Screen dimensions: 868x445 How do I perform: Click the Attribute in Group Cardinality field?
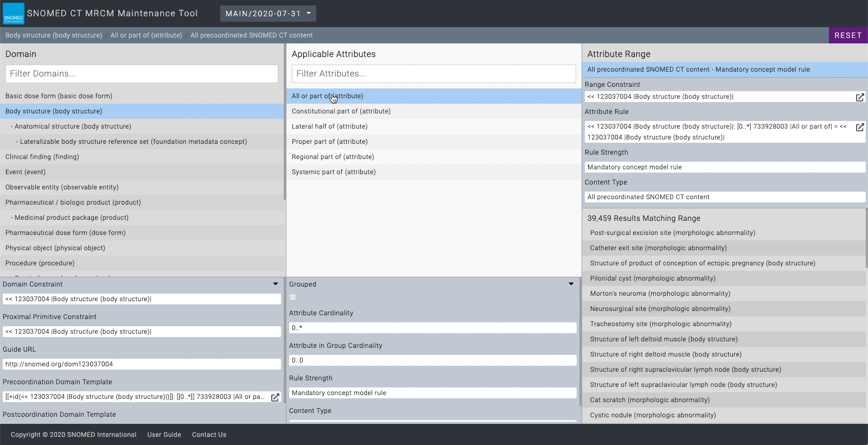(x=433, y=360)
